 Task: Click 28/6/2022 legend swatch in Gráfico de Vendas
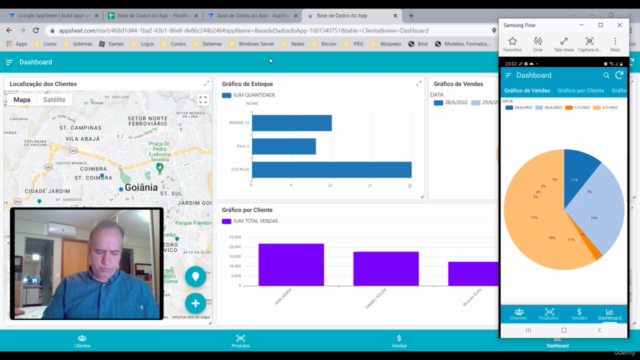tap(438, 103)
